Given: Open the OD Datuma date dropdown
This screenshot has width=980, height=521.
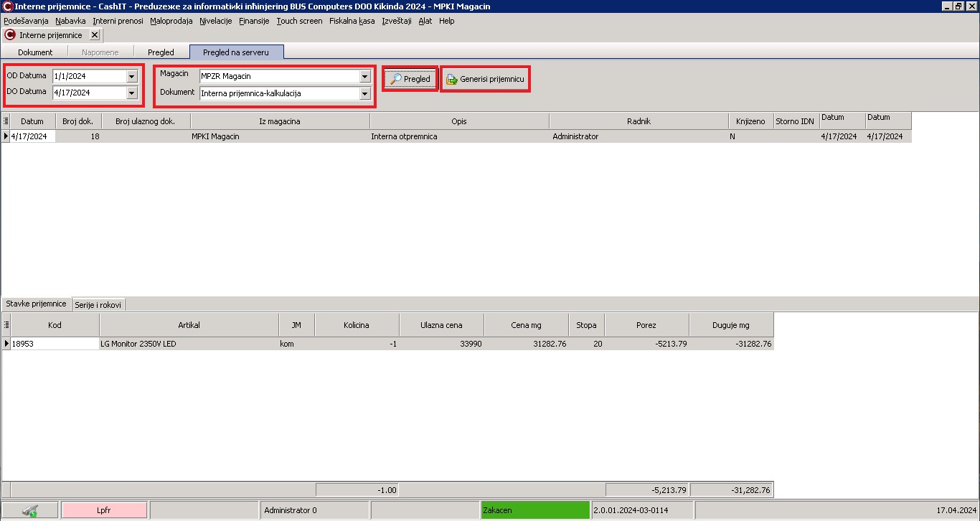Looking at the screenshot, I should point(131,76).
